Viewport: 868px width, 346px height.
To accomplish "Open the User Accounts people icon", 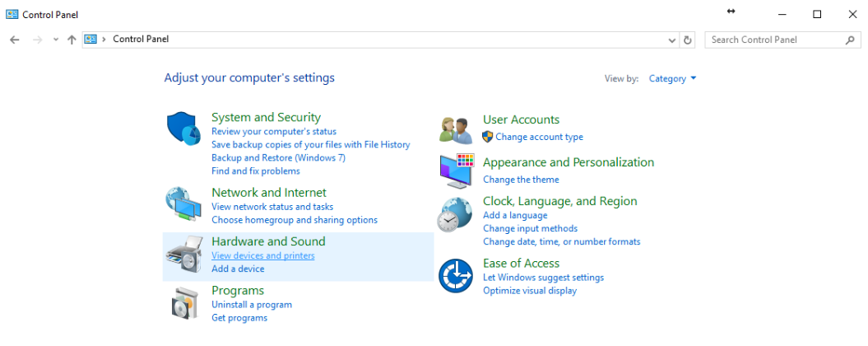I will point(456,131).
